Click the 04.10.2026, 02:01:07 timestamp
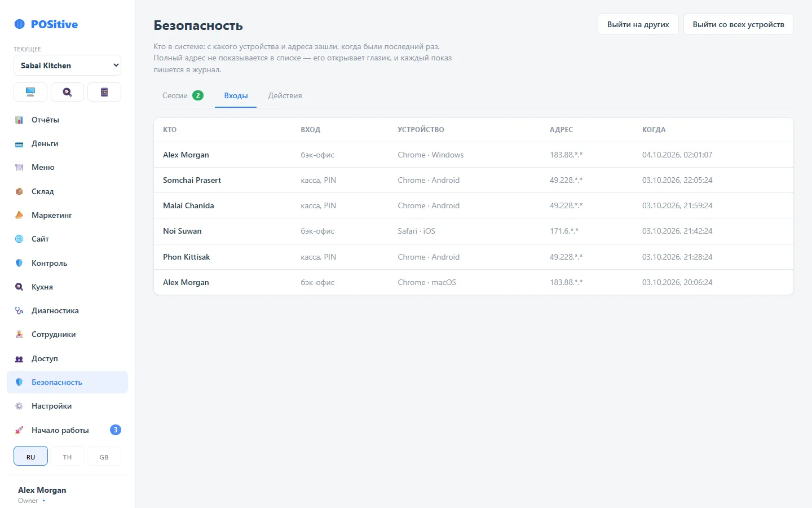Screen dimensions: 812x508 [x=677, y=155]
